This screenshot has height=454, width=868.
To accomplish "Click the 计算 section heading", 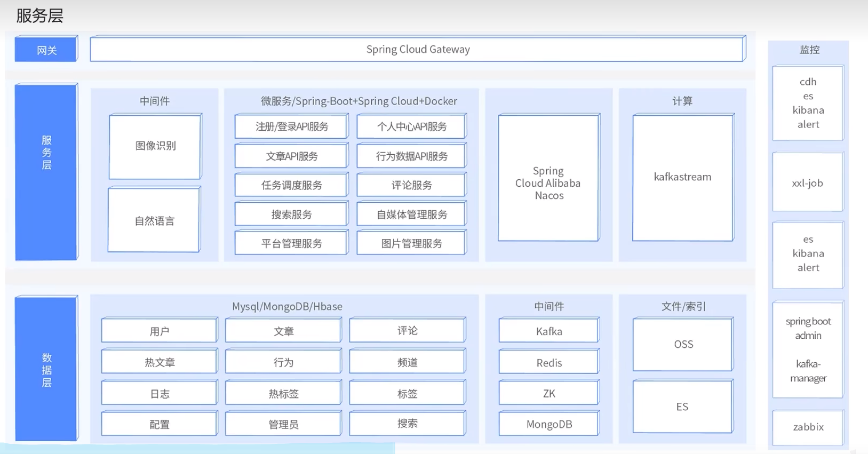I will 682,101.
